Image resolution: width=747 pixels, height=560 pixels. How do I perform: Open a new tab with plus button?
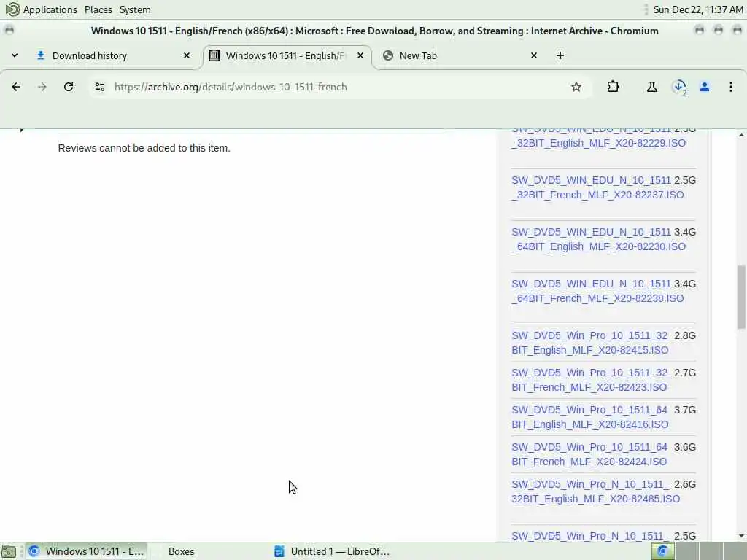(560, 55)
